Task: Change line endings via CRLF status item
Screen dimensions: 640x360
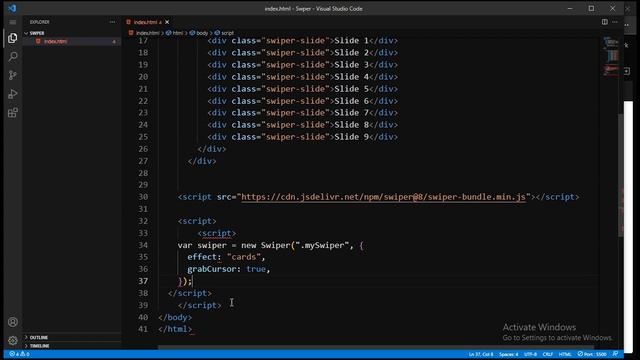Action: click(547, 354)
